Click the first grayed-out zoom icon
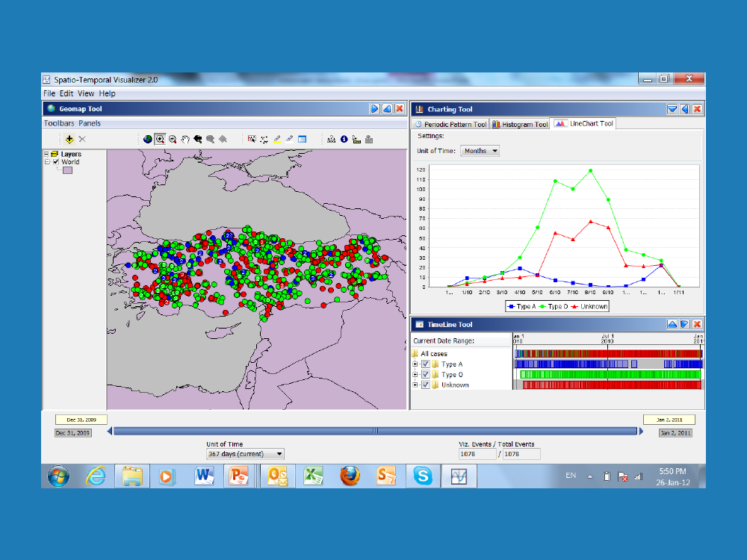This screenshot has width=747, height=560. (x=210, y=139)
